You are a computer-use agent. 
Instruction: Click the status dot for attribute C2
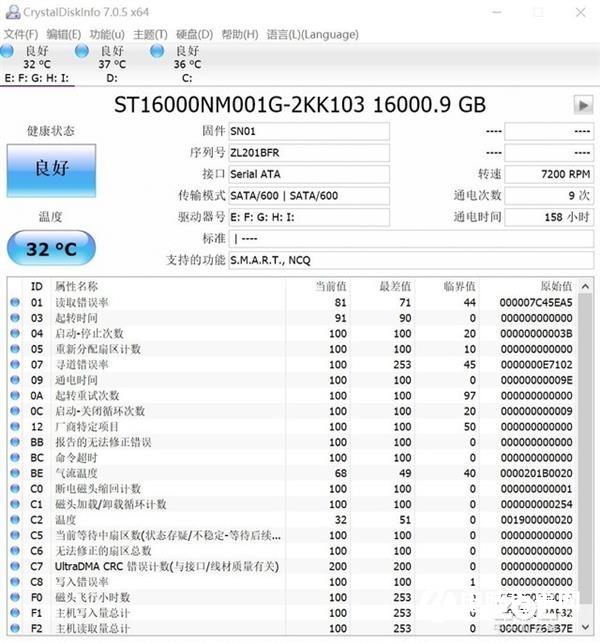(x=15, y=520)
